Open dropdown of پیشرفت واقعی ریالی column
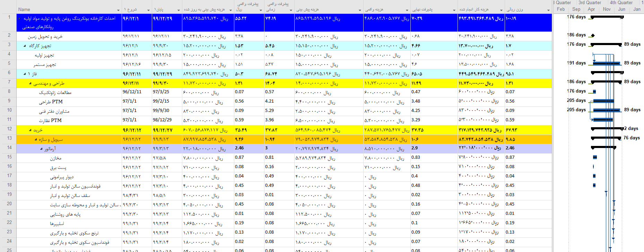The height and width of the screenshot is (252, 644). click(x=261, y=10)
